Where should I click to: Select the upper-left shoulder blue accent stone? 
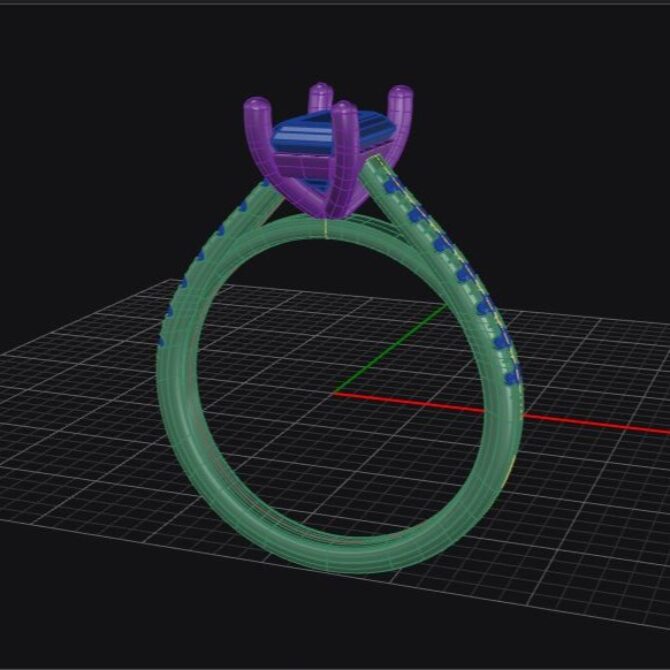click(x=241, y=207)
